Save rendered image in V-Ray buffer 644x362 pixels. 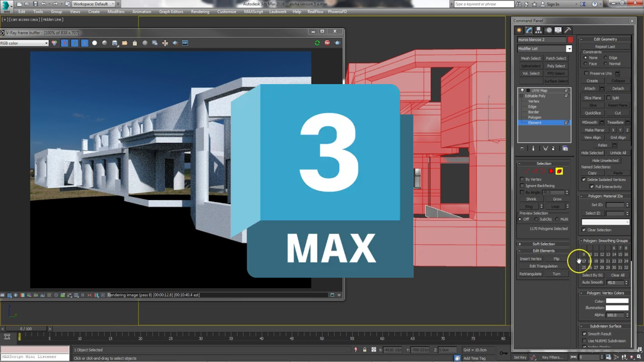(115, 43)
